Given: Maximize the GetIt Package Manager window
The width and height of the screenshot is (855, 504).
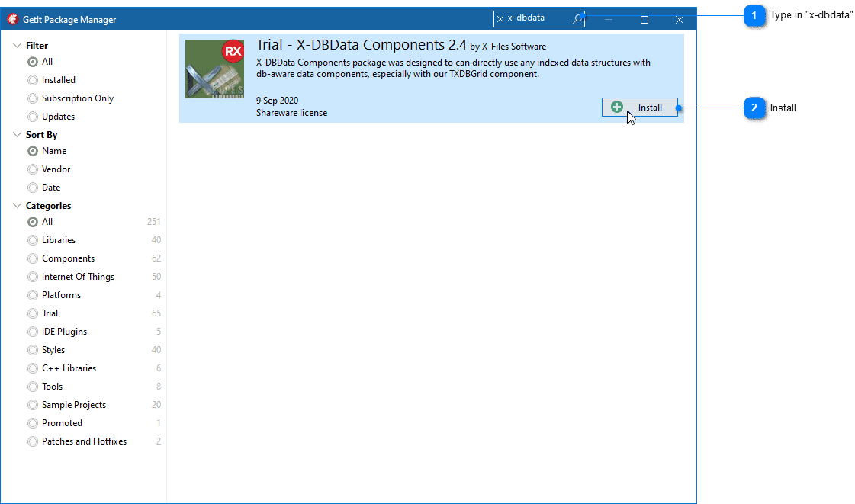Looking at the screenshot, I should coord(644,20).
